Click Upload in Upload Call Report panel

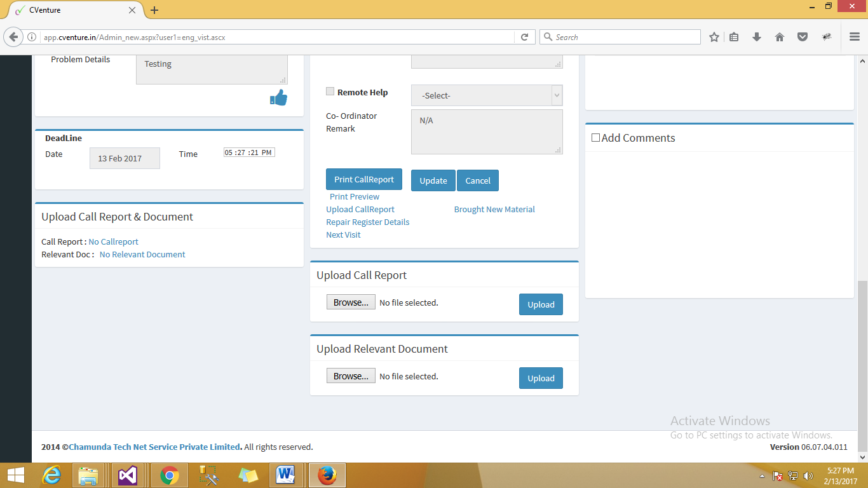tap(541, 304)
